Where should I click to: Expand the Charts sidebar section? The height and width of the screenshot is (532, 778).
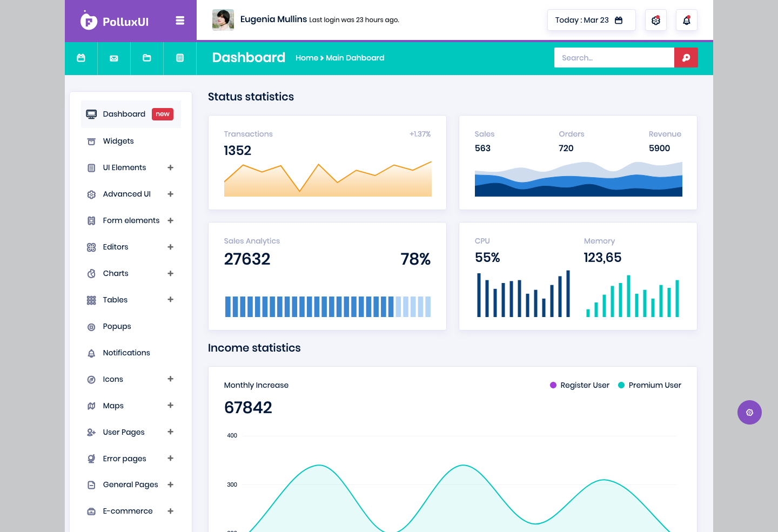coord(171,273)
